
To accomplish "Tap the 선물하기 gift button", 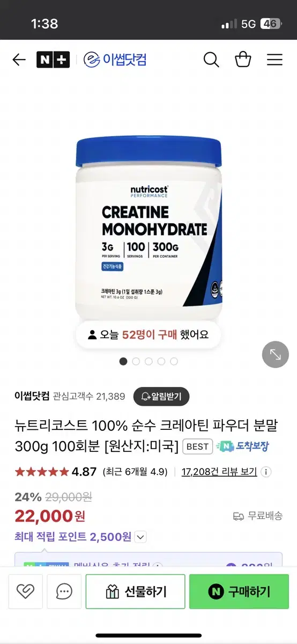I will pyautogui.click(x=135, y=591).
